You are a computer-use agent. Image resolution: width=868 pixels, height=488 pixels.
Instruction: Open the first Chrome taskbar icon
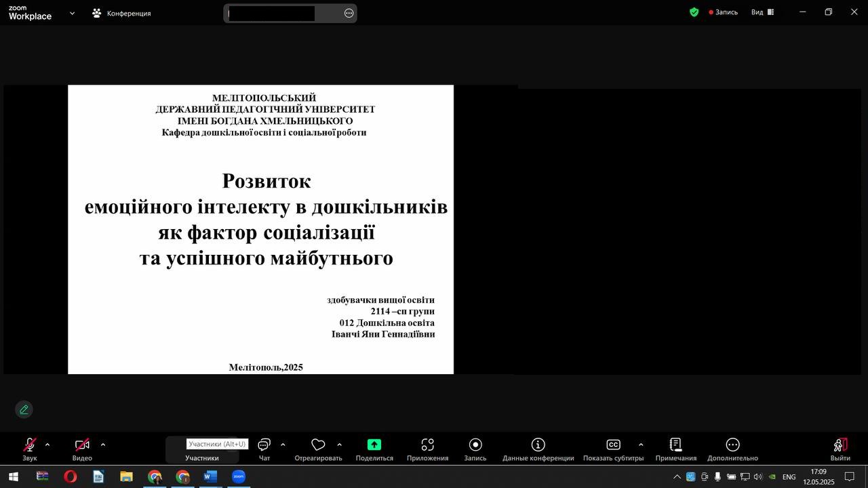(x=155, y=476)
